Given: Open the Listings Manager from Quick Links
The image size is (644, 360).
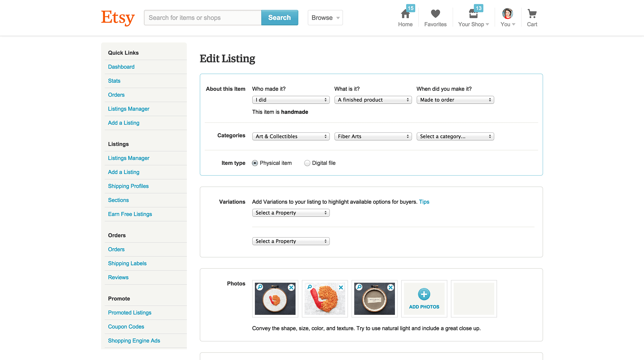Looking at the screenshot, I should [x=129, y=109].
